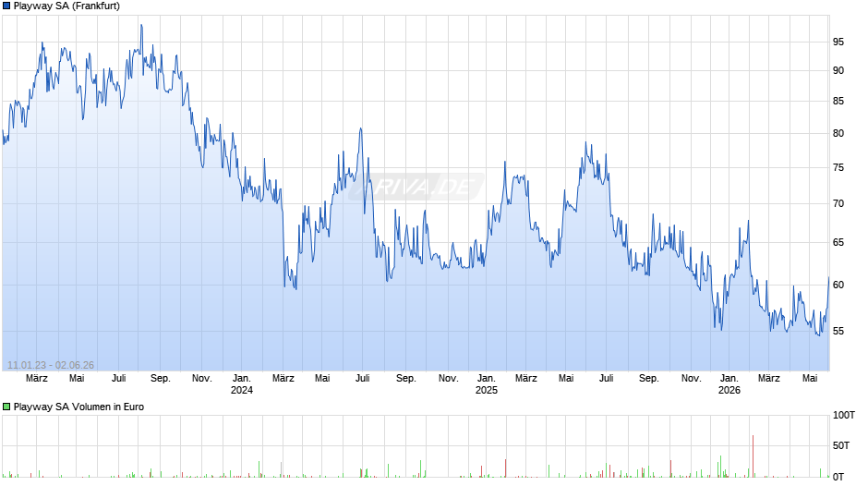Click the date range '11.01.23 - 02.06.26'
The height and width of the screenshot is (486, 868).
(51, 365)
